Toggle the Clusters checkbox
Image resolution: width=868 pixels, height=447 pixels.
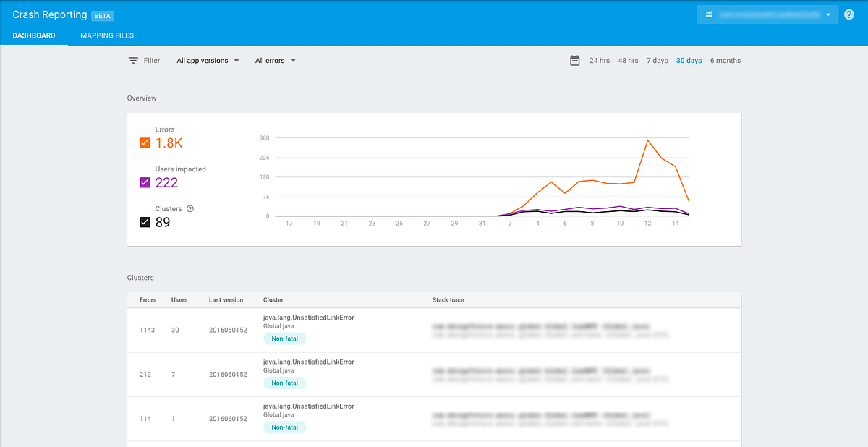[x=145, y=222]
